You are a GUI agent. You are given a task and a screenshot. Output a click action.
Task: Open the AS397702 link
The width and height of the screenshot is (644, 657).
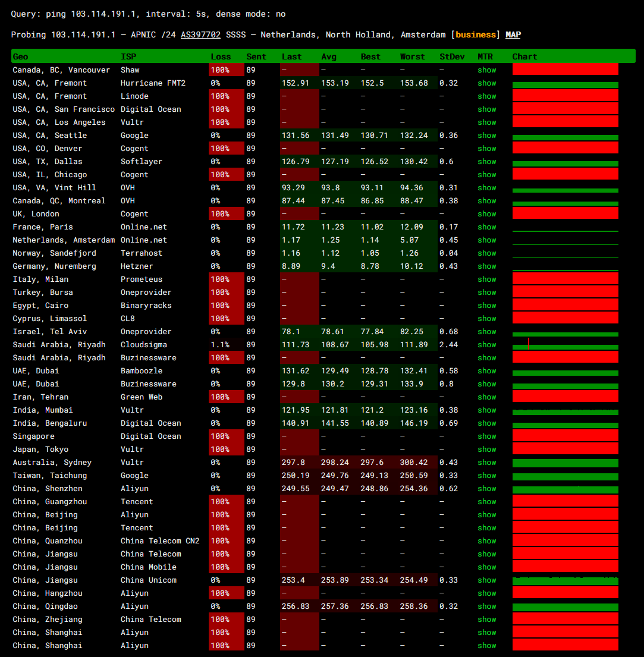[200, 34]
